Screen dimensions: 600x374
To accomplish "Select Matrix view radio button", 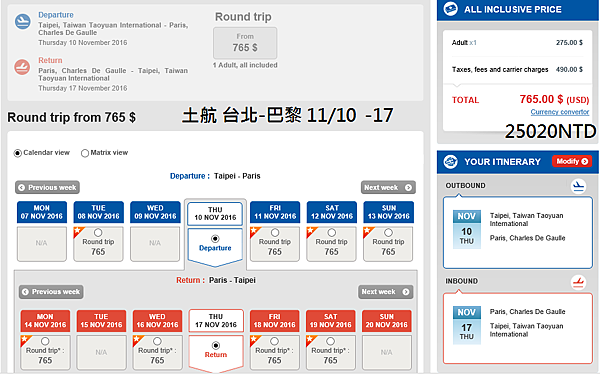I will 85,153.
